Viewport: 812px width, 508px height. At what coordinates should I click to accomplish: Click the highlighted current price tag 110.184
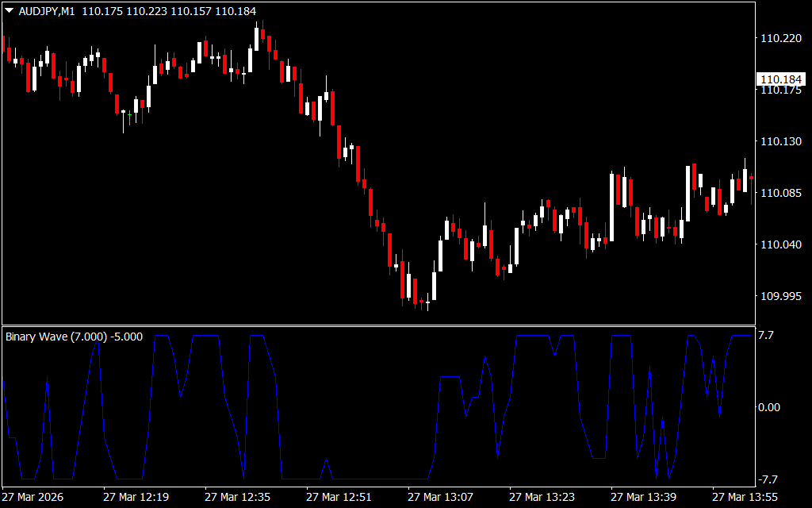(781, 79)
